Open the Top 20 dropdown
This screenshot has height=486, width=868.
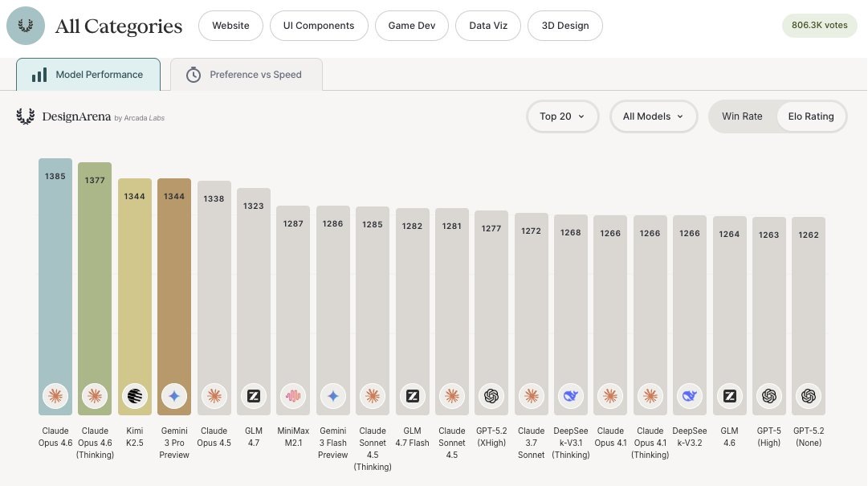tap(562, 116)
